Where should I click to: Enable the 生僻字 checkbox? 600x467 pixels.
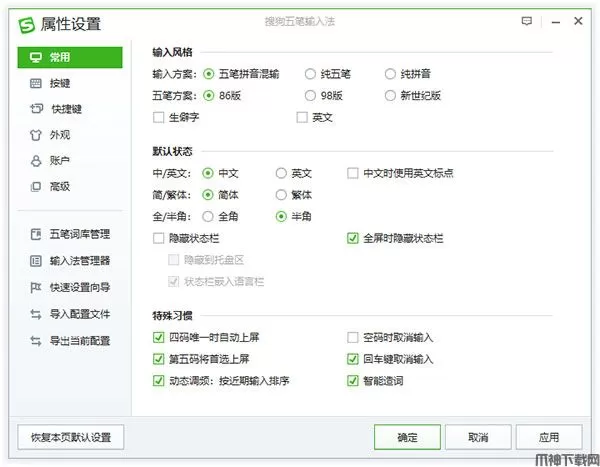pos(159,118)
